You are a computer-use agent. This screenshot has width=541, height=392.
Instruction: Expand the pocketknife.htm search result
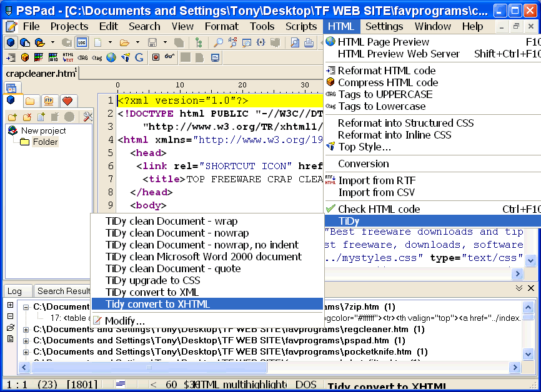26,352
